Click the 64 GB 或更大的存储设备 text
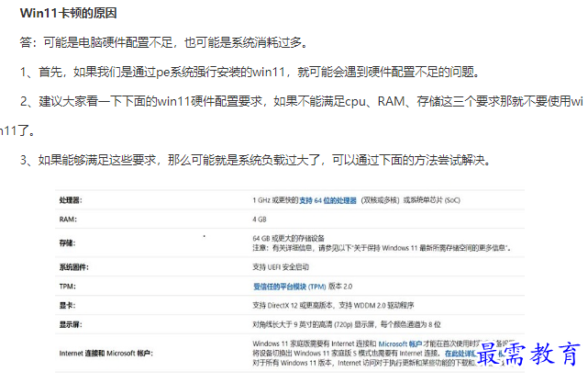This screenshot has height=383, width=588. point(288,238)
